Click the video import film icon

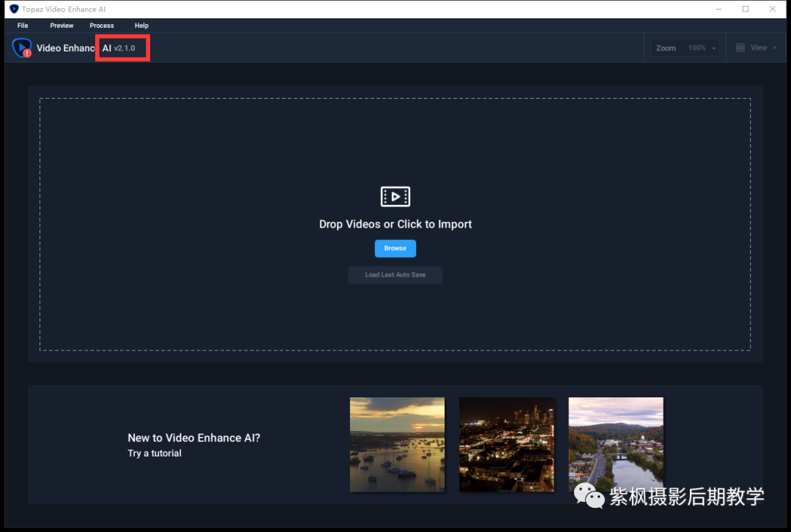(x=395, y=197)
